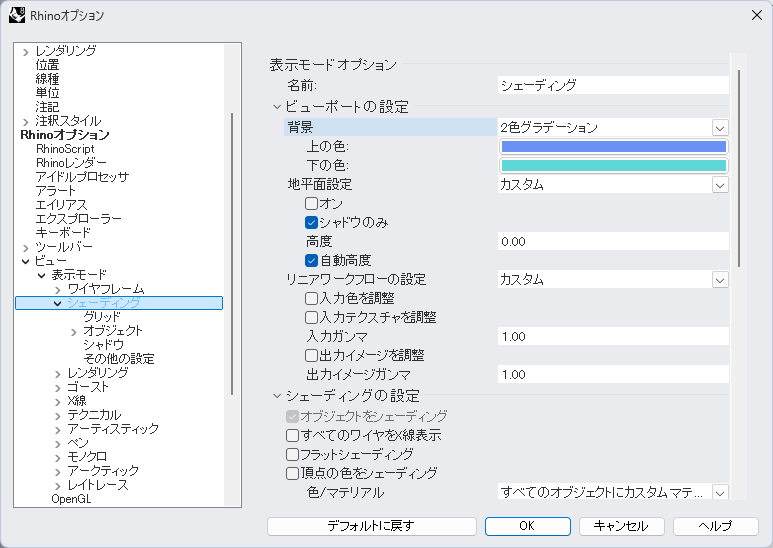Viewport: 773px width, 548px height.
Task: Expand the アークティック display mode node
Action: [x=58, y=472]
